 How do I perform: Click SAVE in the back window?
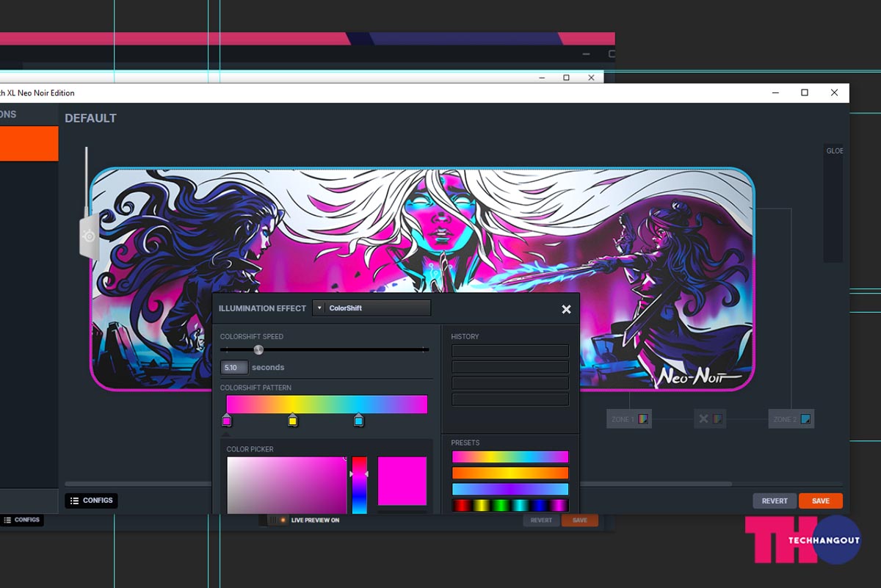click(x=580, y=520)
